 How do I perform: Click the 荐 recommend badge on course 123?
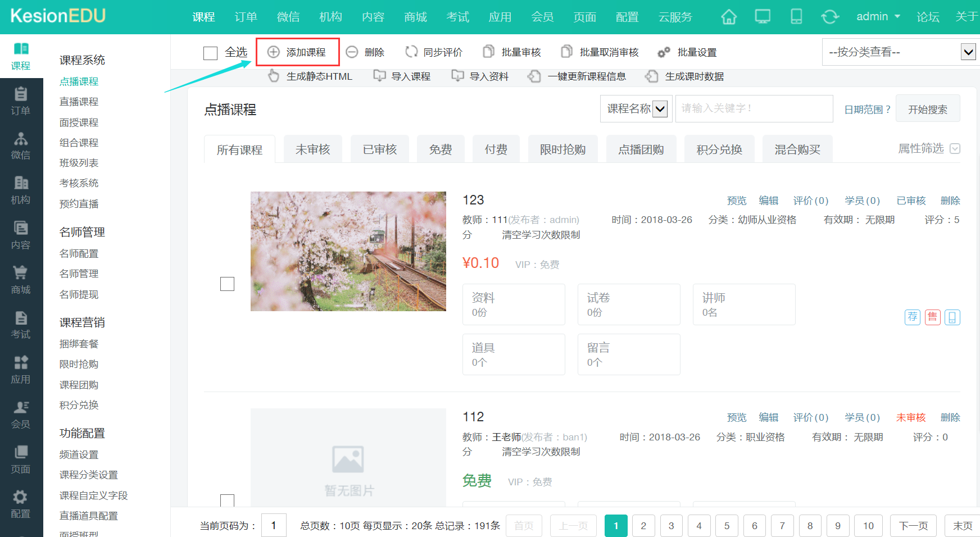[x=913, y=317]
